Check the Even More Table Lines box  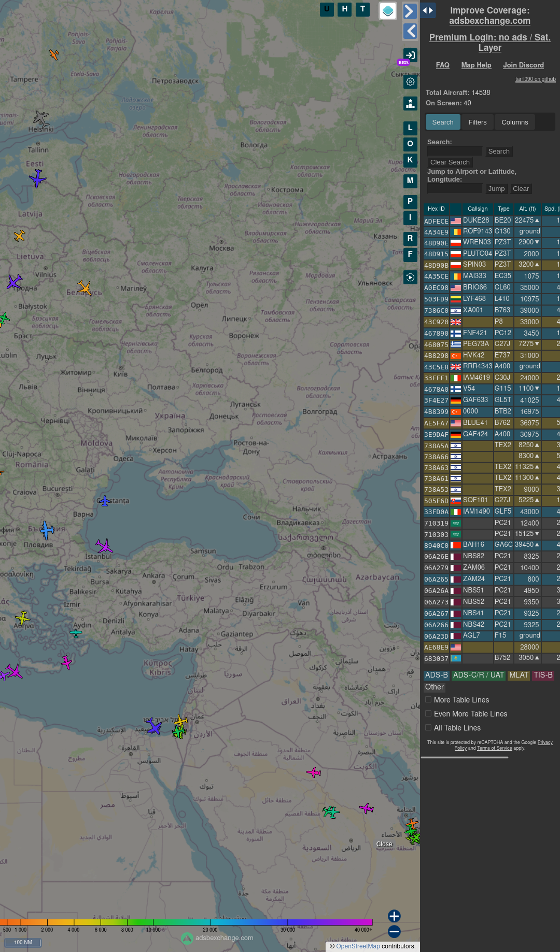(x=428, y=713)
